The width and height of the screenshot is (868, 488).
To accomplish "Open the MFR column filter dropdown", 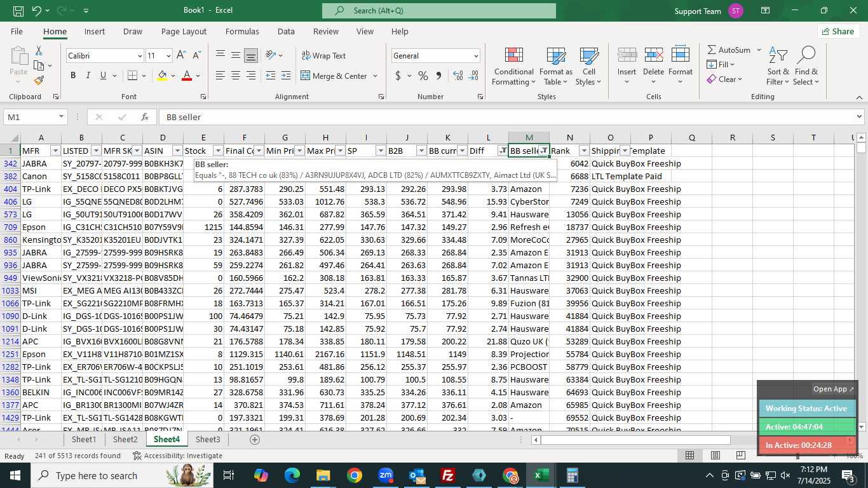I will [55, 151].
